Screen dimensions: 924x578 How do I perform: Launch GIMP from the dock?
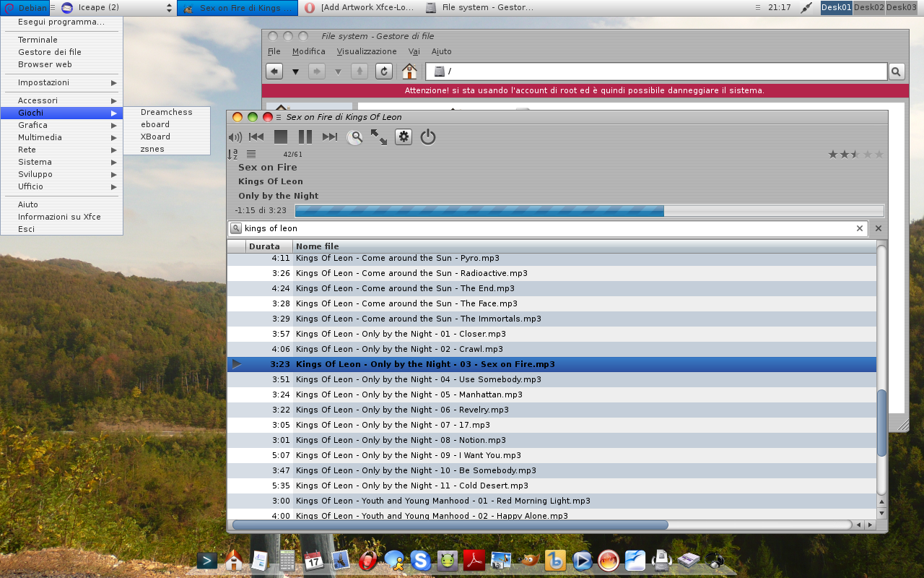(528, 560)
